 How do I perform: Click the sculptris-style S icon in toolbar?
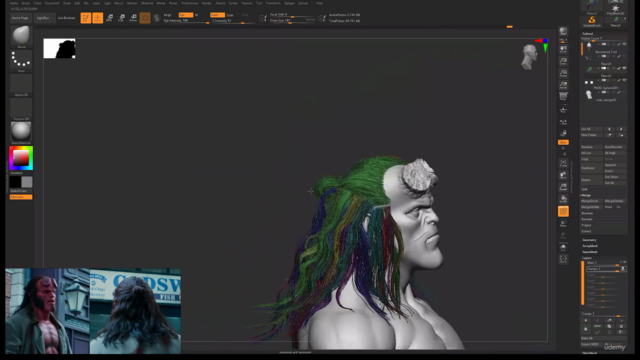coord(156,18)
